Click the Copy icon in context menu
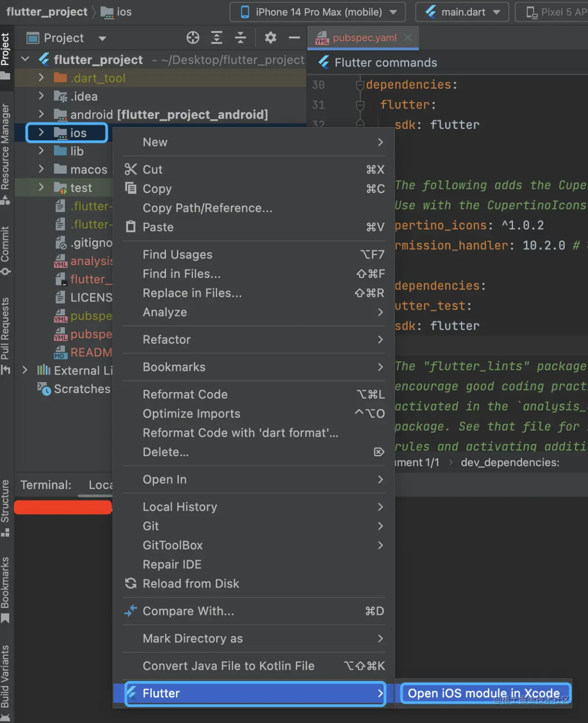This screenshot has height=723, width=588. point(131,188)
